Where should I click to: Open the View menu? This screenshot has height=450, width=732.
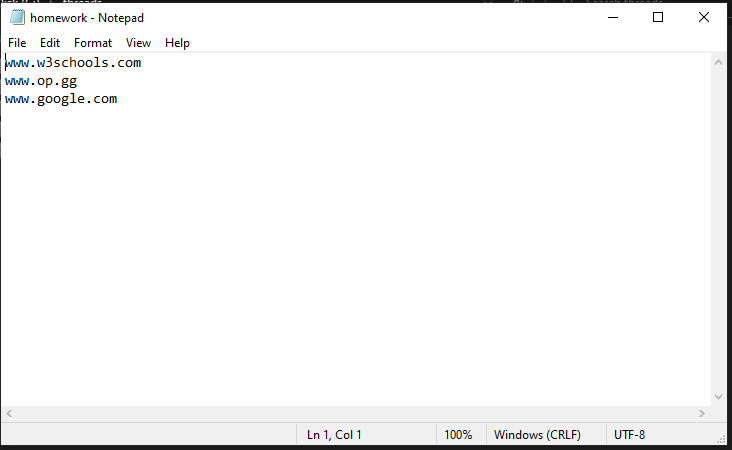[x=138, y=43]
